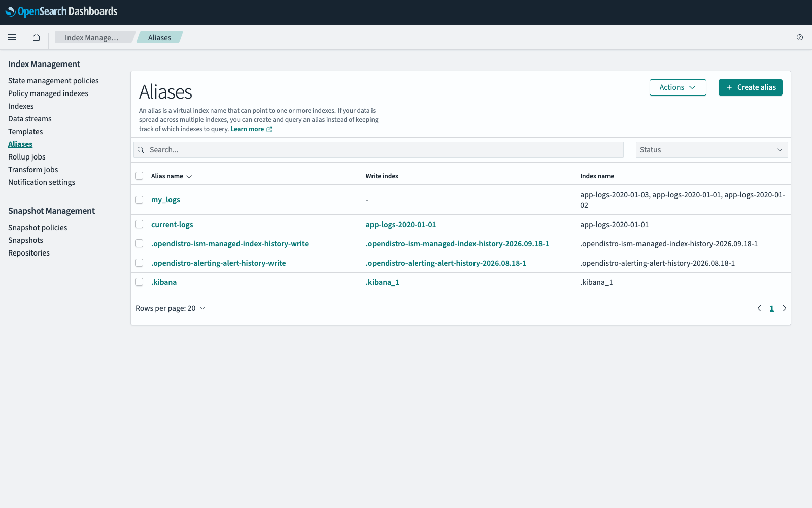This screenshot has height=508, width=812.
Task: Click the Create alias button
Action: 751,87
